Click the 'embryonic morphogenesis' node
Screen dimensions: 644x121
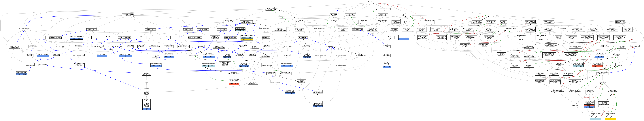[195, 37]
